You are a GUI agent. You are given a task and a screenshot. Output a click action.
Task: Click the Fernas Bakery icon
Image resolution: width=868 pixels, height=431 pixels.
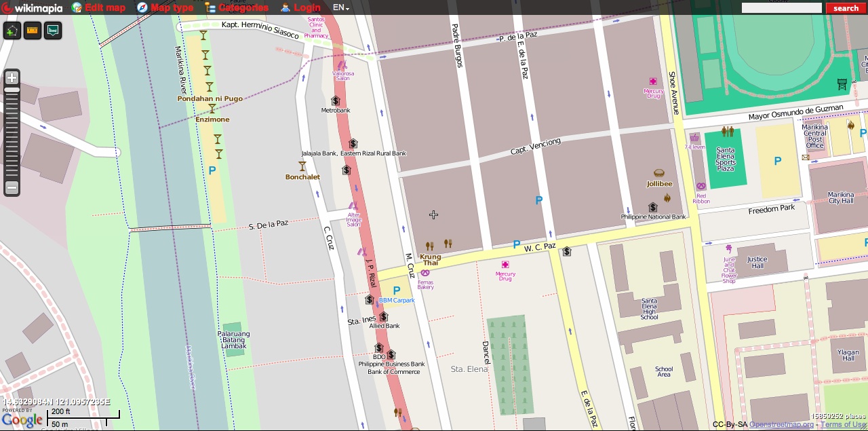point(425,273)
